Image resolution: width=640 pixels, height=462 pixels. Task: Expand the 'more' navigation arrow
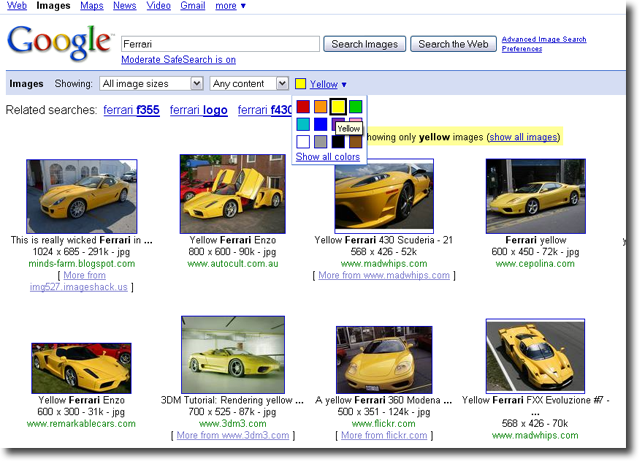coord(243,6)
